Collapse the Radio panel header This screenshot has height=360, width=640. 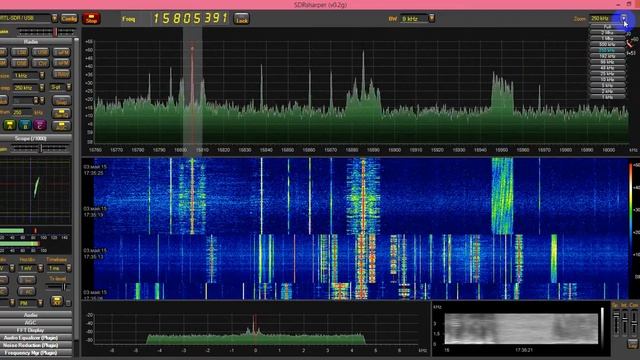click(x=36, y=42)
